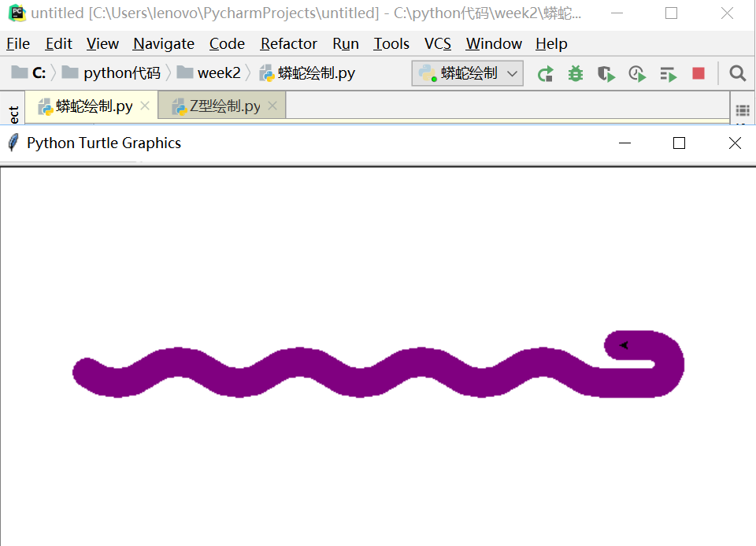Click the right sidebar structure icon
Screen dimensions: 756x546
743,110
